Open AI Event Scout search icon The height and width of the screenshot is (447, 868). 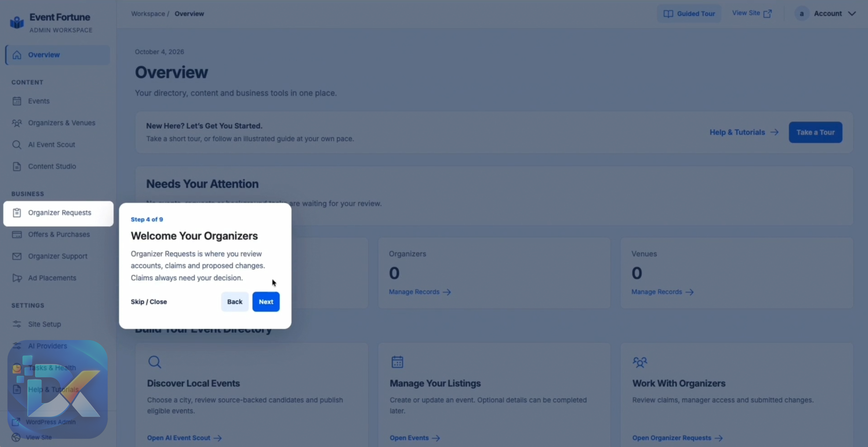click(x=17, y=145)
